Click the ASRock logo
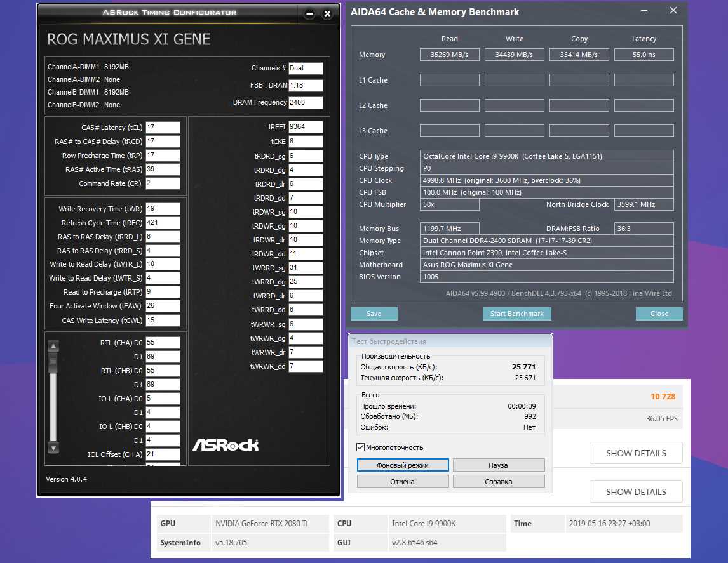The width and height of the screenshot is (728, 563). click(x=226, y=444)
